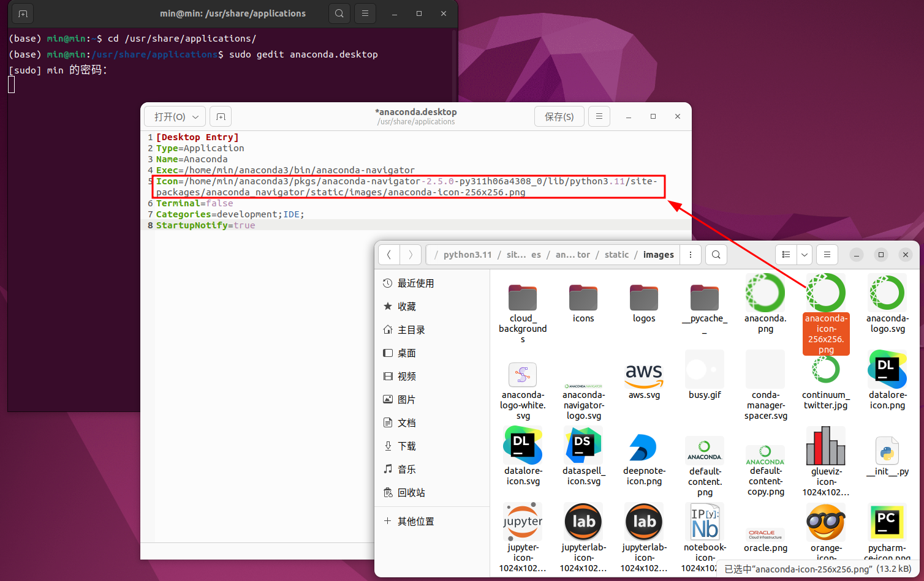924x581 pixels.
Task: Open 最近使用 in sidebar
Action: tap(432, 283)
